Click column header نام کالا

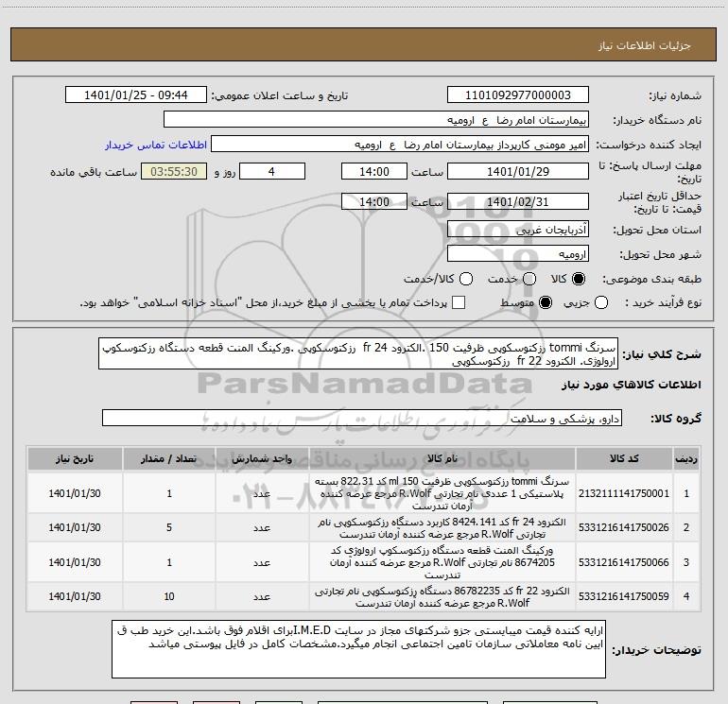(x=442, y=458)
